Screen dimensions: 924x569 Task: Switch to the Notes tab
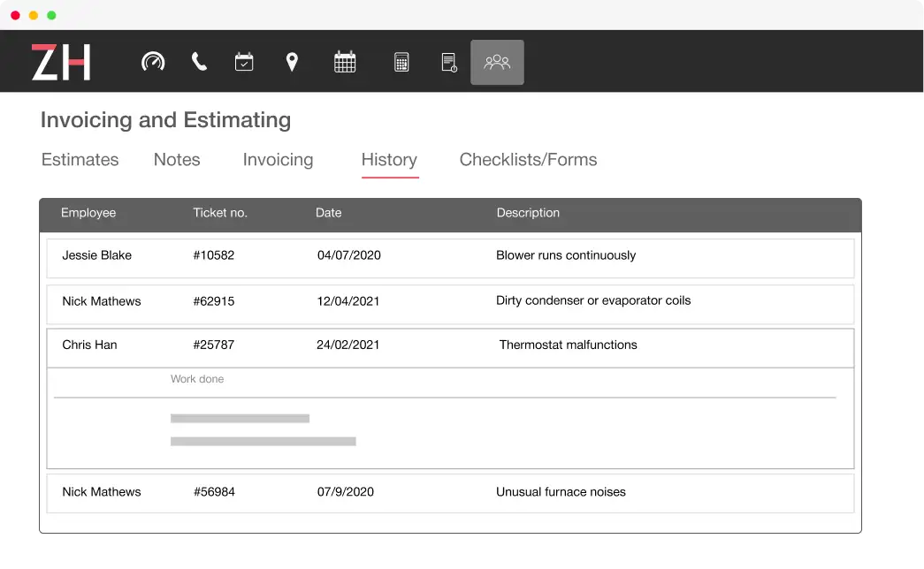177,160
